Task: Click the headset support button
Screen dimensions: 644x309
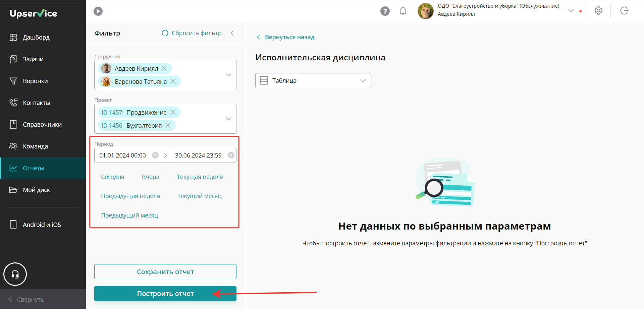Action: tap(15, 274)
